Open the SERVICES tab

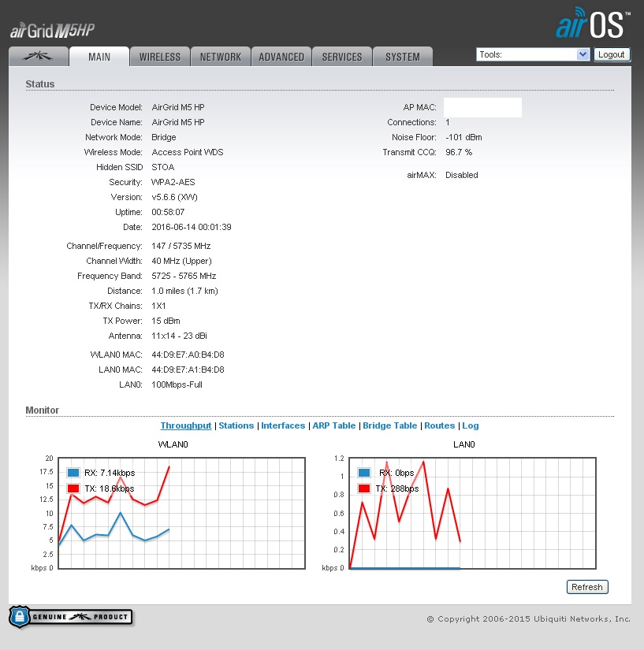[x=341, y=57]
